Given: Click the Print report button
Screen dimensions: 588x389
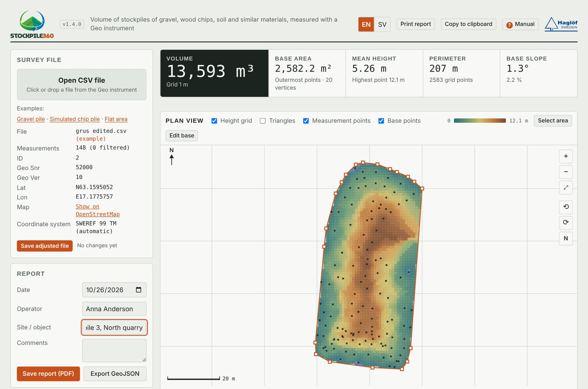Looking at the screenshot, I should pos(416,24).
